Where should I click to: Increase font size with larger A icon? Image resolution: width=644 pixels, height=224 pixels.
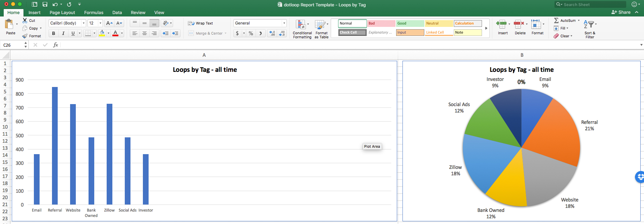[x=109, y=23]
